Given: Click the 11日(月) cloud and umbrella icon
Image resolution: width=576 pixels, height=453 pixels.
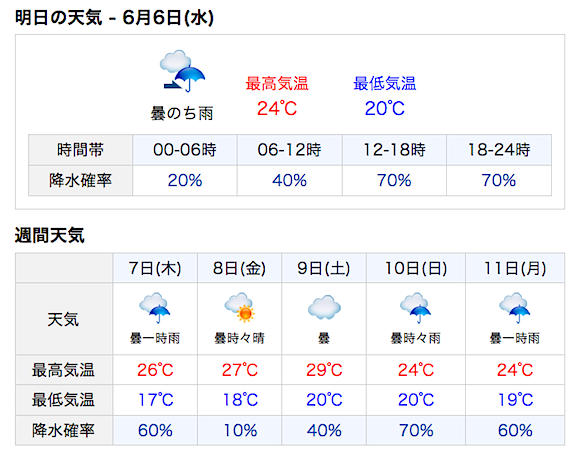Looking at the screenshot, I should 515,308.
